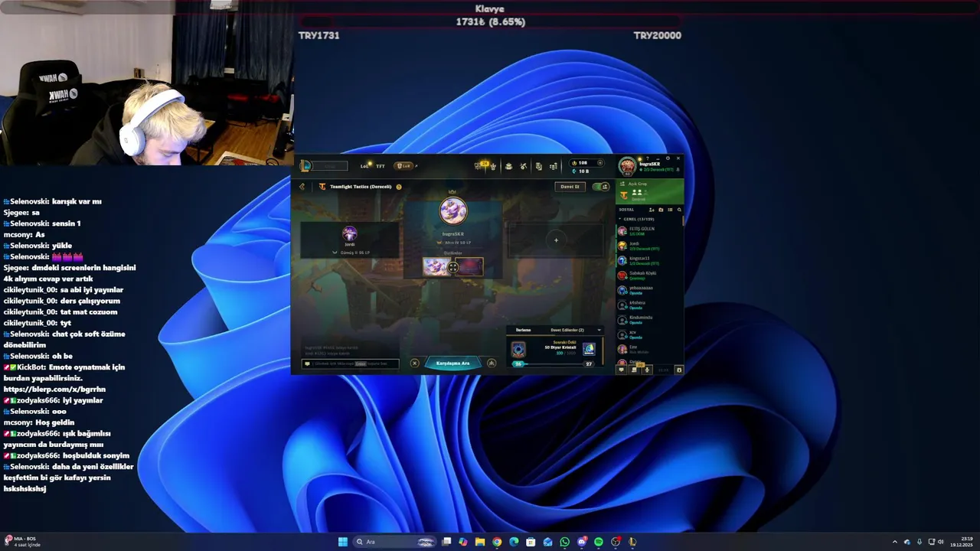Open the LoR pill button
980x551 pixels.
tap(403, 166)
